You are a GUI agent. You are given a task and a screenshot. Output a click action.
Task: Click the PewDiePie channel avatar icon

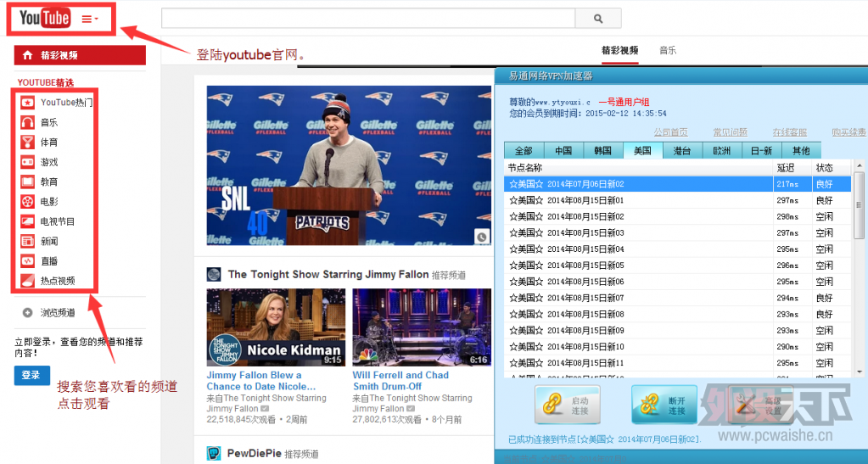click(x=214, y=454)
